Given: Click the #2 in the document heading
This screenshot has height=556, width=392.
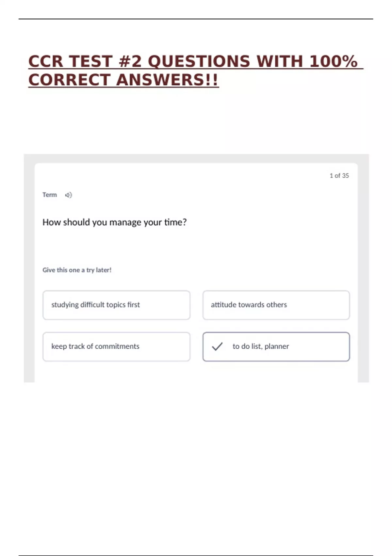Looking at the screenshot, I should 130,61.
